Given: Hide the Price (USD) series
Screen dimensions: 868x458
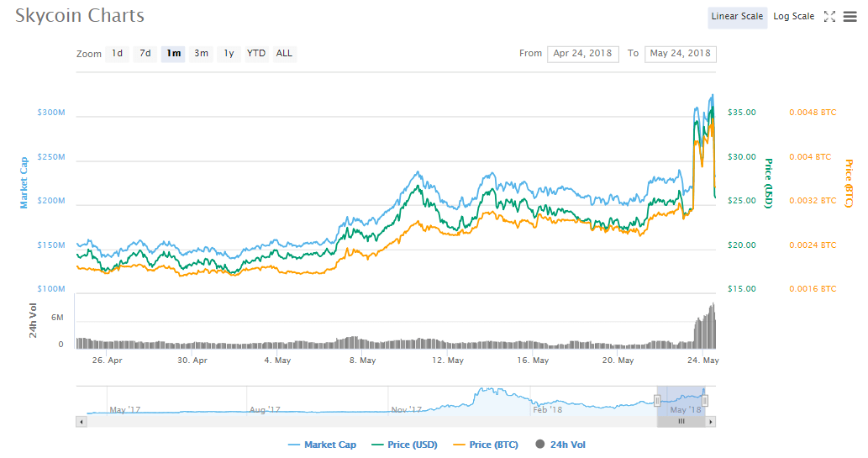Looking at the screenshot, I should (x=403, y=445).
